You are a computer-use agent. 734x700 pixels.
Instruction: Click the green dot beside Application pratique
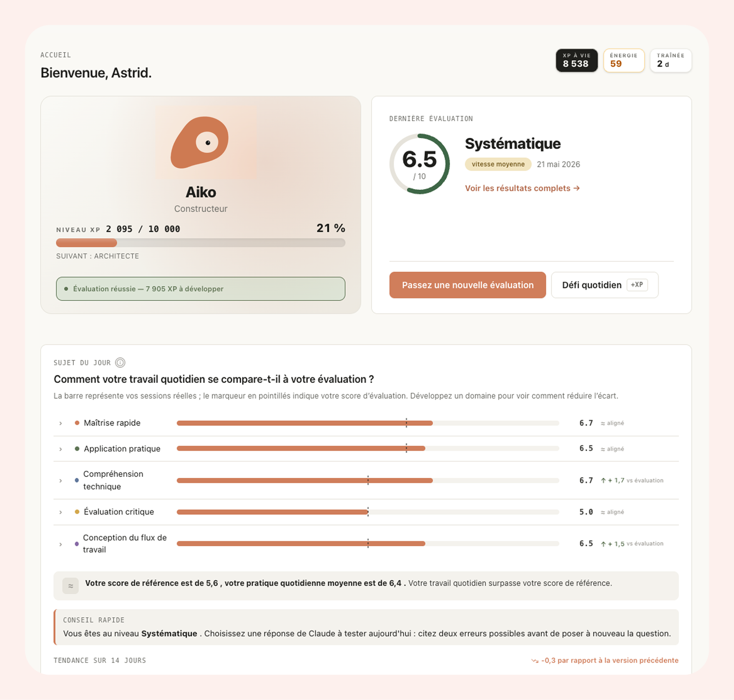(77, 449)
